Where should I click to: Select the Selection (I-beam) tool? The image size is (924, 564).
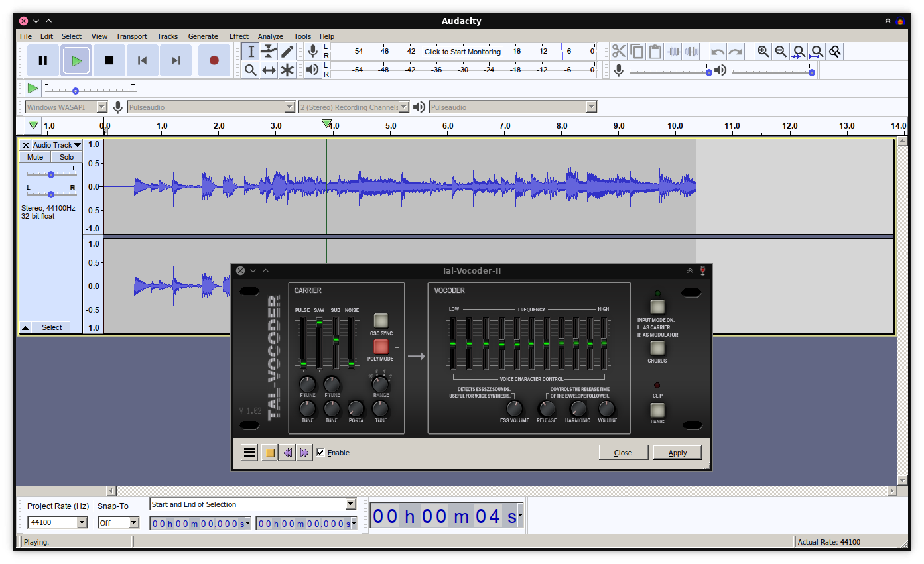point(250,52)
